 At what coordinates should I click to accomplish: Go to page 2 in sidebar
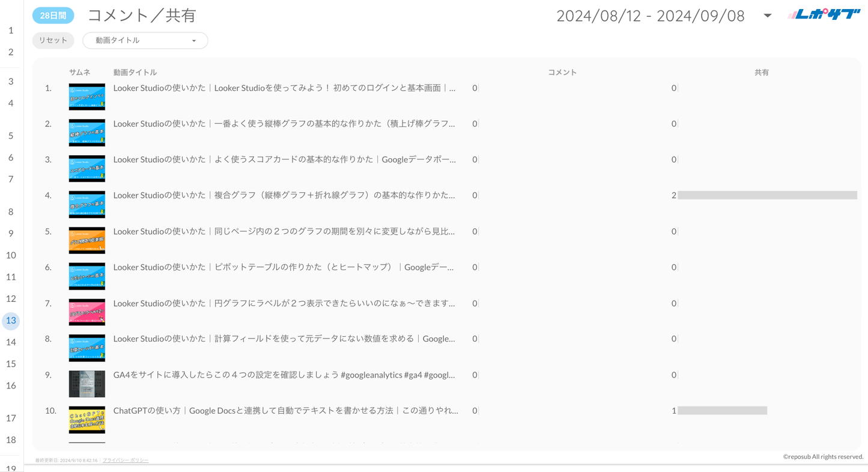coord(11,52)
